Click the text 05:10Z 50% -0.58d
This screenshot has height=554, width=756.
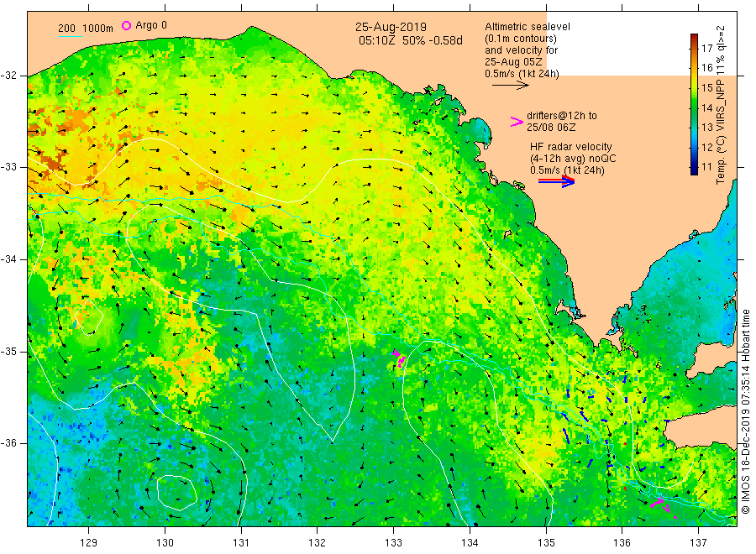pos(410,40)
